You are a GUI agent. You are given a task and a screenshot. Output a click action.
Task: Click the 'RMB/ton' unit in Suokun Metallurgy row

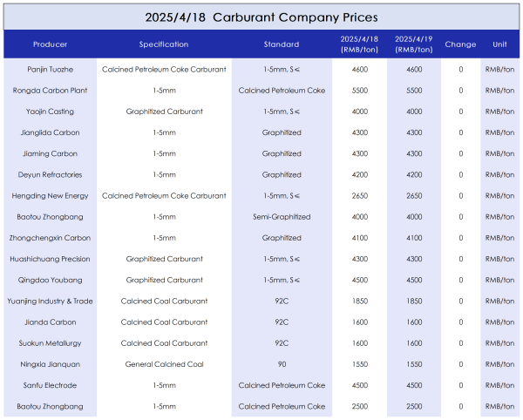(x=499, y=343)
